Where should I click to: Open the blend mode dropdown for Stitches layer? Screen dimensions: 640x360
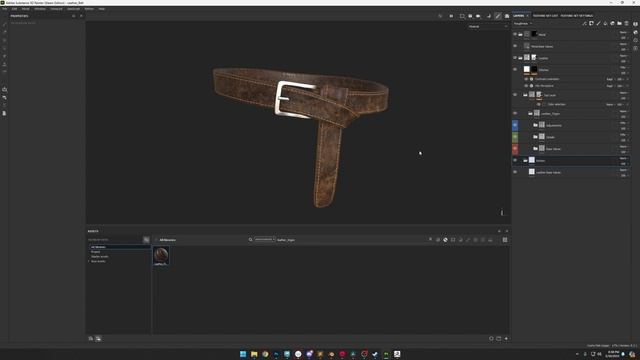[623, 67]
